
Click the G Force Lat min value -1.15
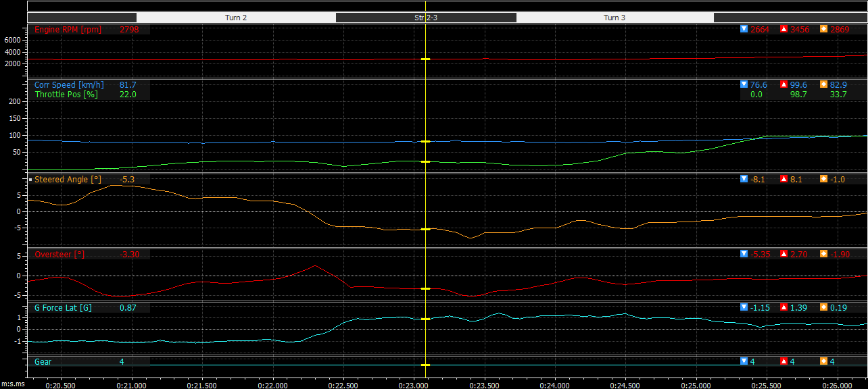[x=761, y=308]
